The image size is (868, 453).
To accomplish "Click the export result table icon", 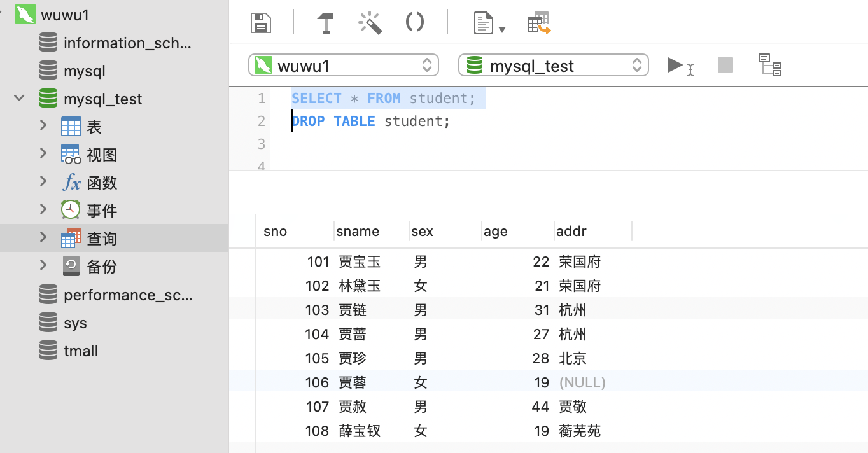I will pos(539,23).
